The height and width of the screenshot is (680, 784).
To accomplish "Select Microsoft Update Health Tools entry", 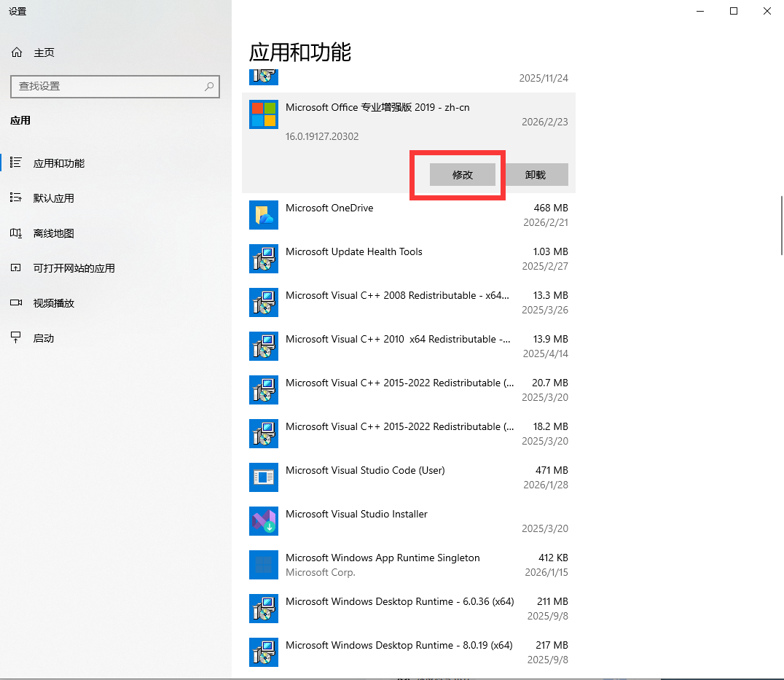I will pyautogui.click(x=409, y=259).
